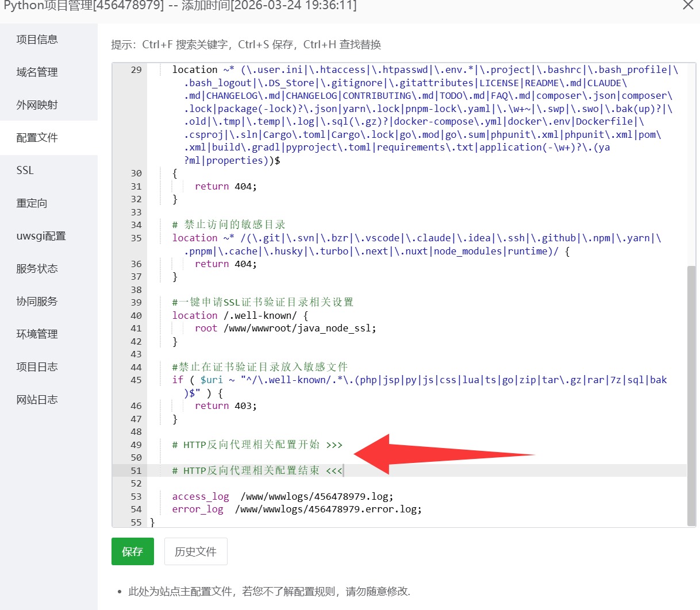Screen dimensions: 700x610
Task: Go to 重定向 tab
Action: pyautogui.click(x=32, y=203)
